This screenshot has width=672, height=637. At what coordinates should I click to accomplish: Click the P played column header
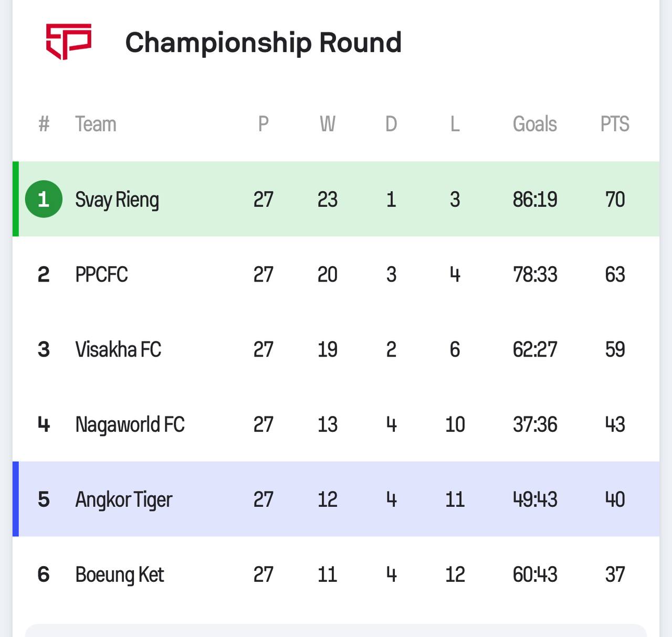pos(264,124)
